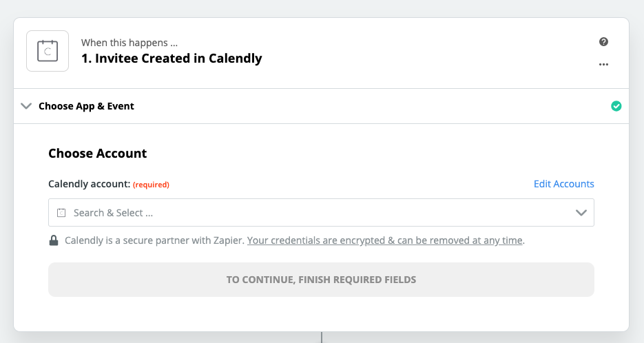Click the green checkmark status icon

coord(616,106)
